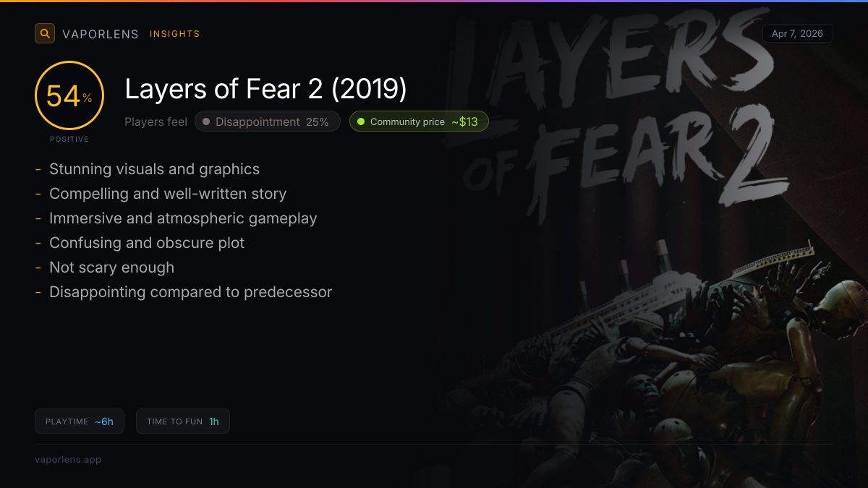Click the gray Disappointment indicator dot

tap(206, 121)
